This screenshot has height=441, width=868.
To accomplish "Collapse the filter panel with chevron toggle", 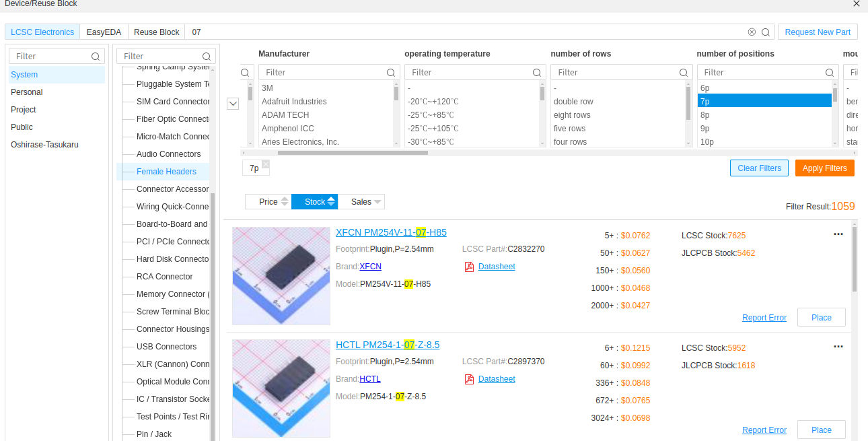I will pos(233,104).
